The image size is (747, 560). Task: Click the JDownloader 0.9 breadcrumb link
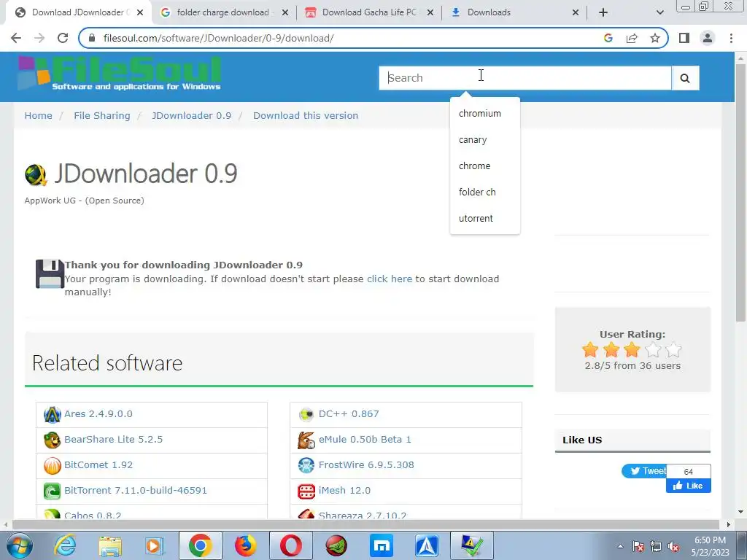coord(192,116)
